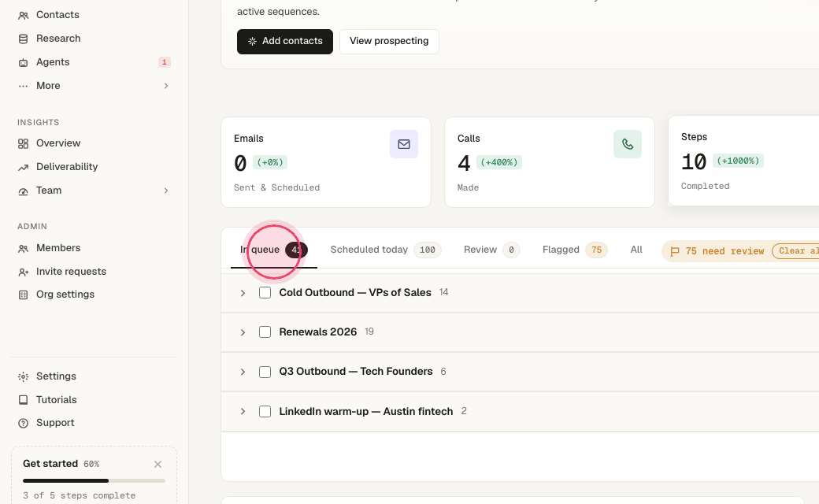
Task: Click the envelope icon on Emails card
Action: (x=404, y=144)
